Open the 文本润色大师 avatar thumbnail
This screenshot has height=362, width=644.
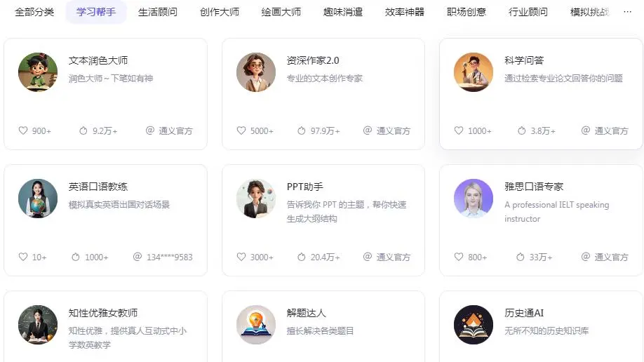click(x=38, y=72)
